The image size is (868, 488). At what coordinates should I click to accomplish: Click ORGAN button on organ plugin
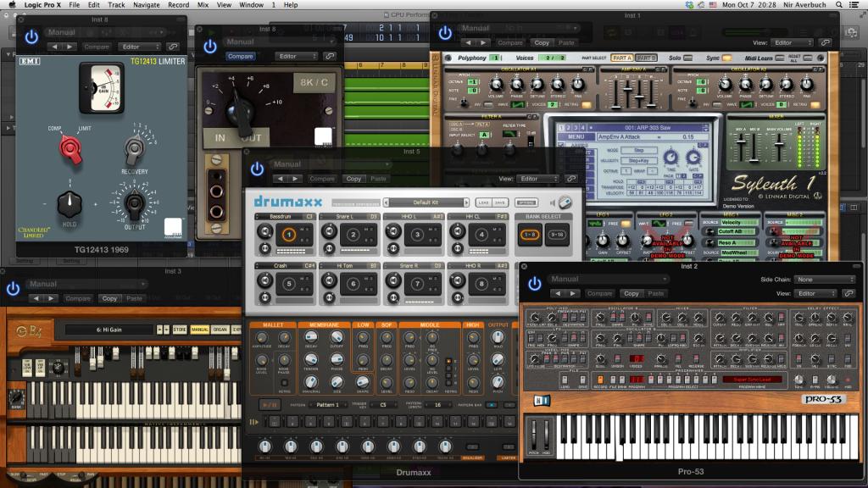point(220,330)
